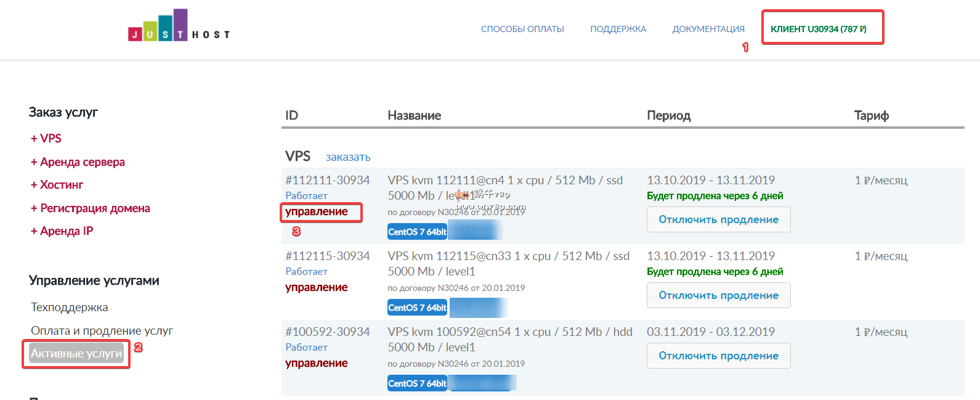This screenshot has width=980, height=400.
Task: Open СПОСОБЫ ОПЛАТЫ menu item
Action: point(522,29)
